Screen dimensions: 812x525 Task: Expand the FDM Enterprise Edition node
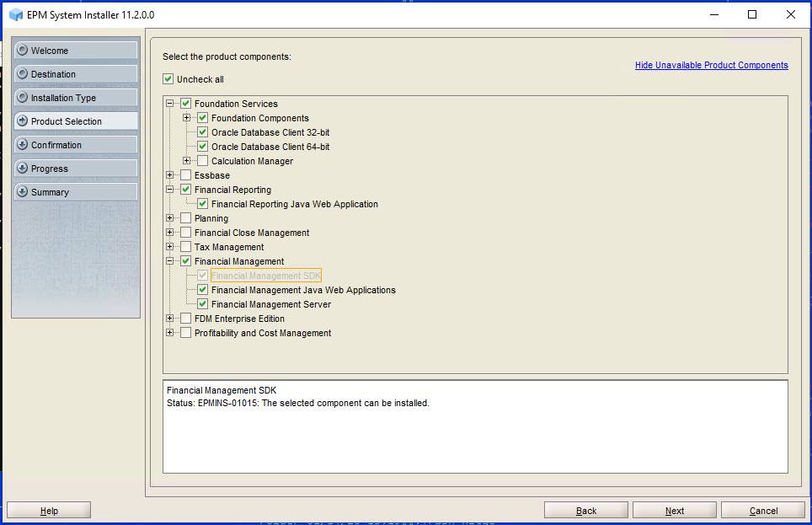click(170, 319)
